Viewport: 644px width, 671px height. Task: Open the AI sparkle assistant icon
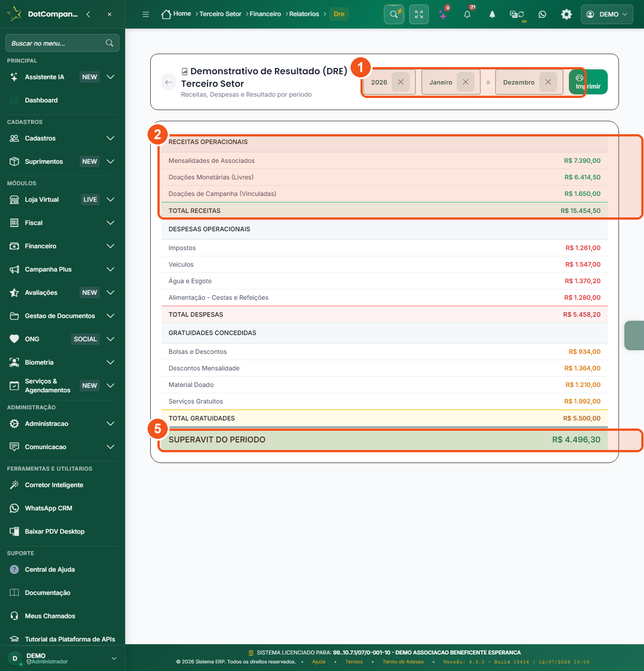443,15
